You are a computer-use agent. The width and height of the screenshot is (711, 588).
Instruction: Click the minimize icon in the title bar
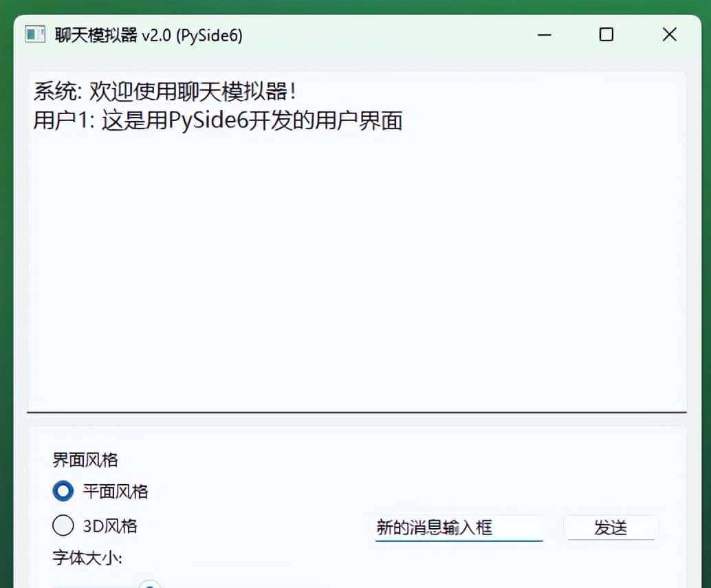544,34
